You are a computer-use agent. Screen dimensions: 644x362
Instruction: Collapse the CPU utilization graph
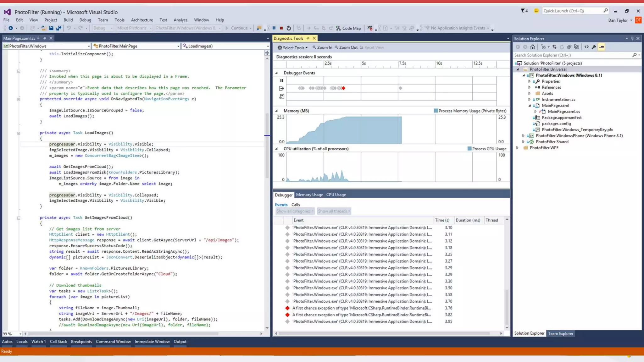(x=276, y=149)
